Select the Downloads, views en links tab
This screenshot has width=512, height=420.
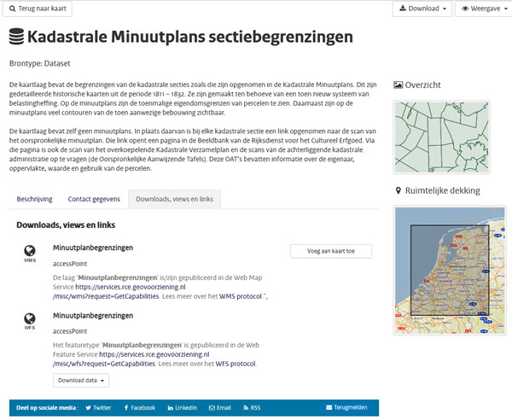point(174,199)
